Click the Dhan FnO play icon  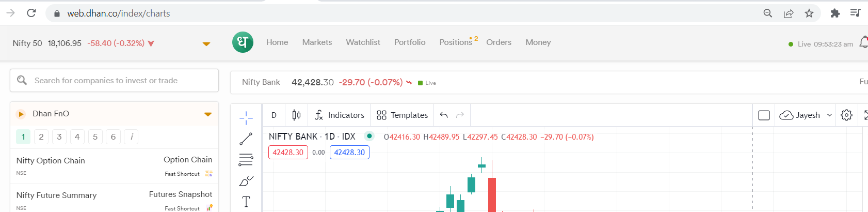tap(21, 114)
